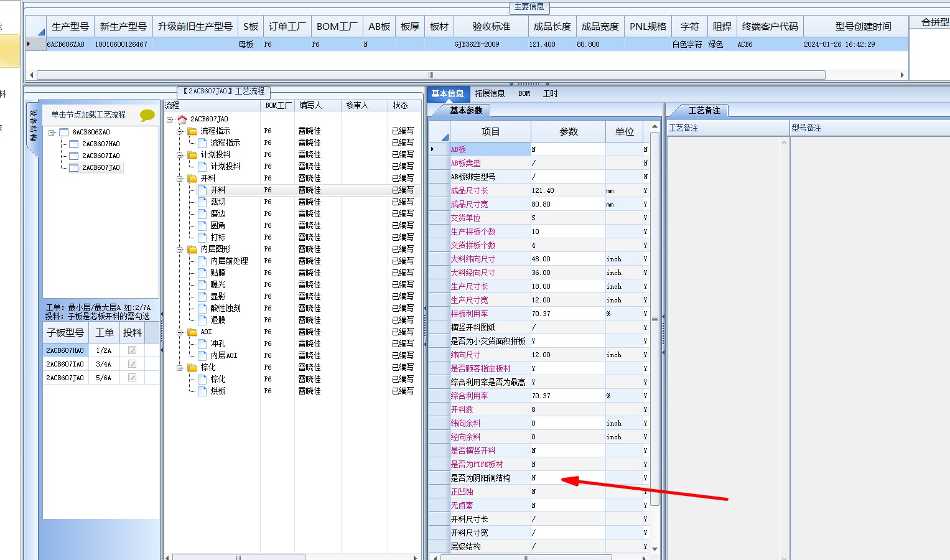This screenshot has height=560, width=950.
Task: Collapse the 内层图形 folder
Action: tap(179, 249)
